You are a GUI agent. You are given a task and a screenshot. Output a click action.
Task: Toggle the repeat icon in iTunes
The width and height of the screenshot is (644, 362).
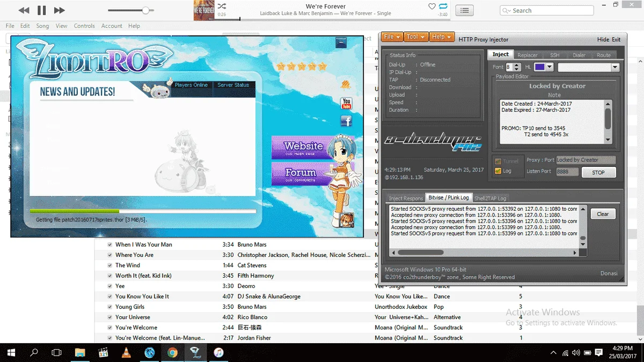[x=443, y=6]
